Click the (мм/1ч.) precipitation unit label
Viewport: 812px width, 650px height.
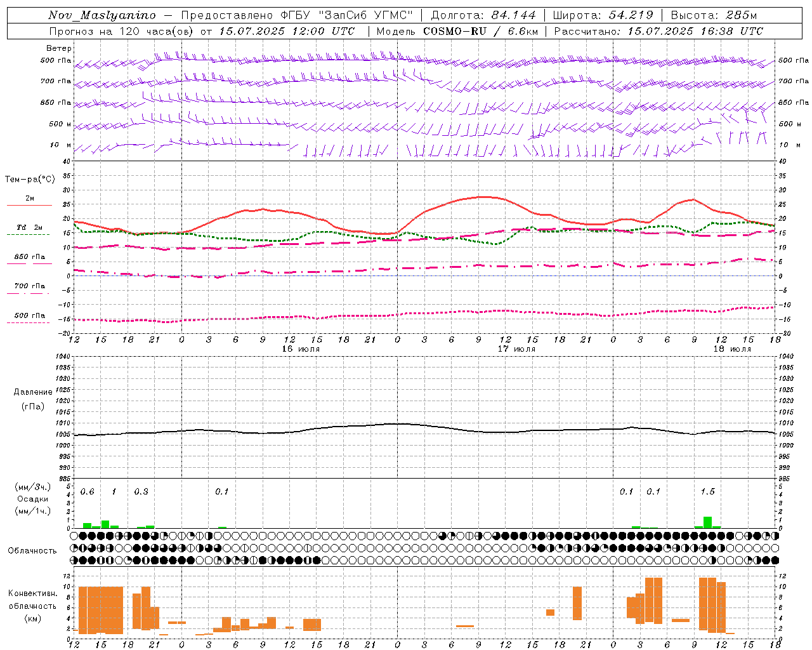[x=33, y=511]
